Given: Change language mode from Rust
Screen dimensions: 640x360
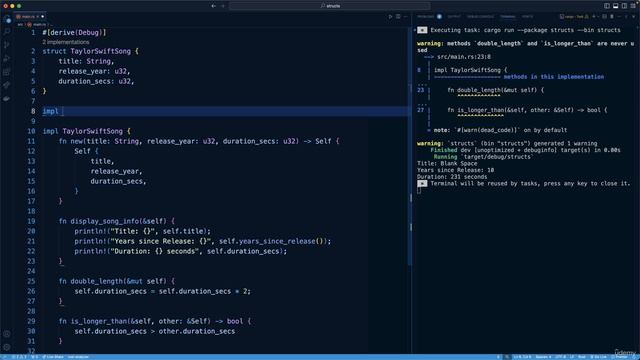Looking at the screenshot, I should (x=582, y=357).
